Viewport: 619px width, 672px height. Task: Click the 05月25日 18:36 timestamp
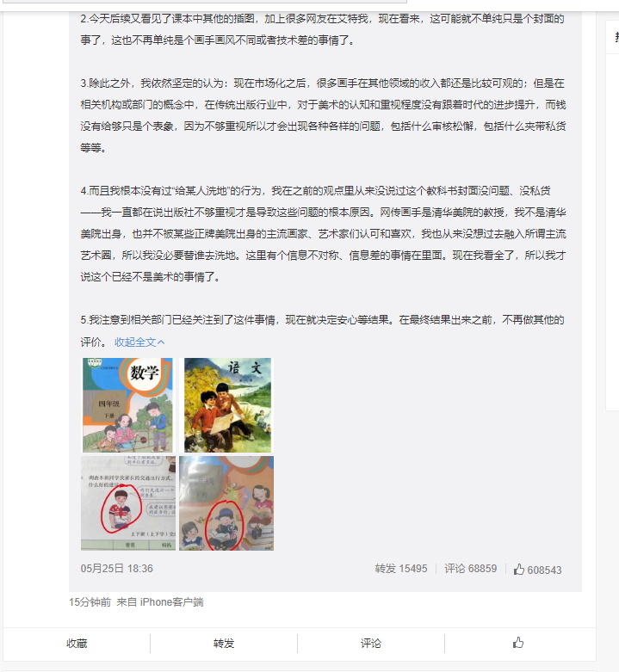click(116, 569)
